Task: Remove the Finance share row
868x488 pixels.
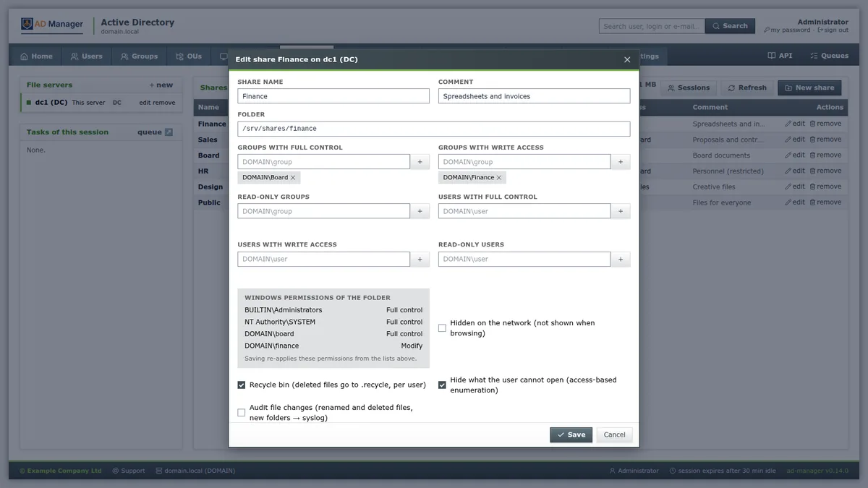Action: (x=825, y=124)
